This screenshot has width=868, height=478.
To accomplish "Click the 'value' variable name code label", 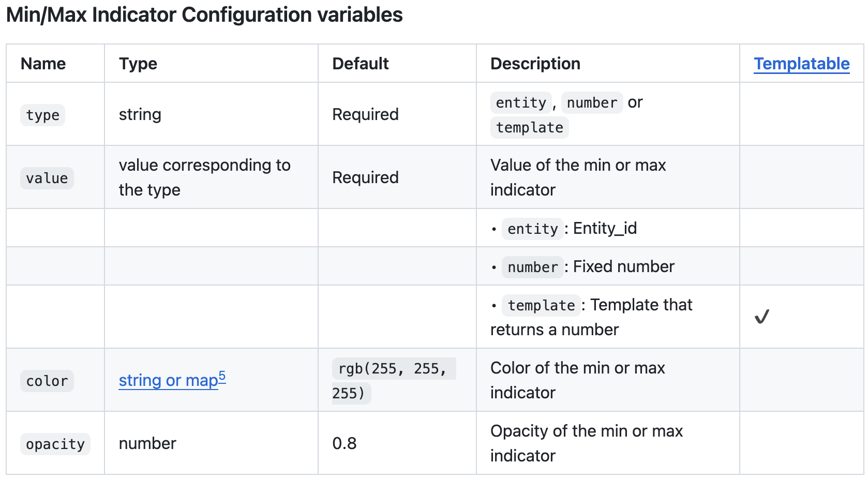I will click(47, 178).
